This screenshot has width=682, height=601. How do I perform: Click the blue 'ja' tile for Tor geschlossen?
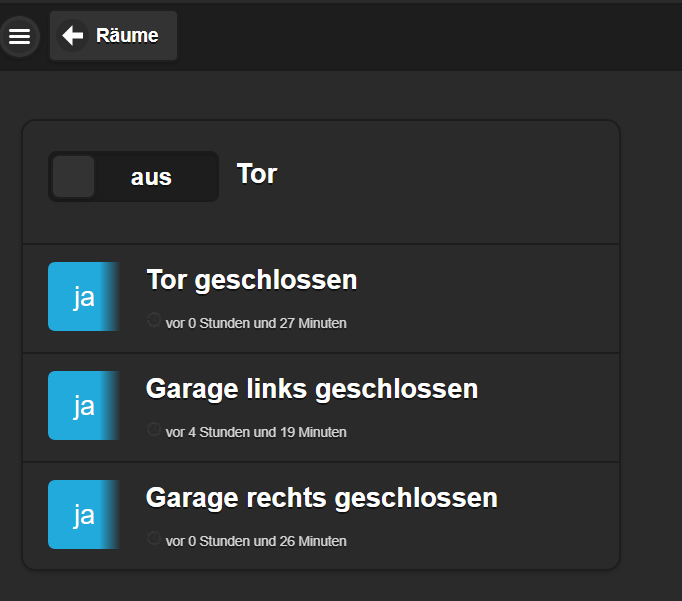click(84, 297)
